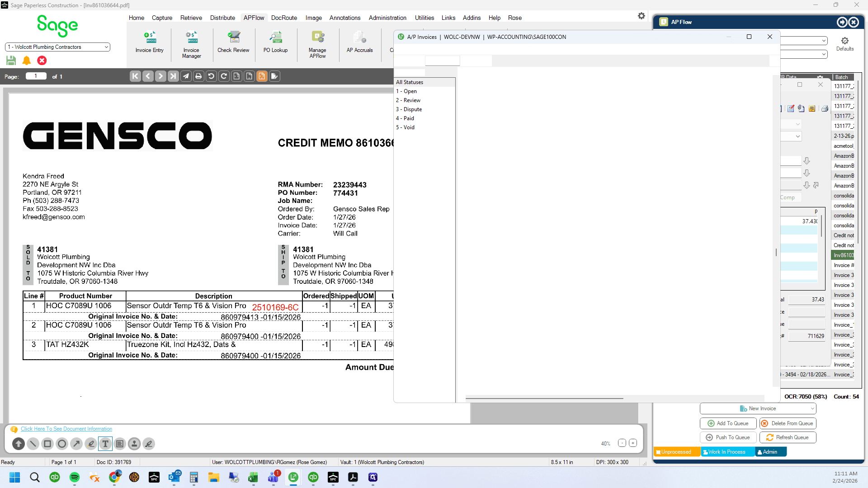Save the document with the green disk icon
This screenshot has width=868, height=488.
coord(11,60)
